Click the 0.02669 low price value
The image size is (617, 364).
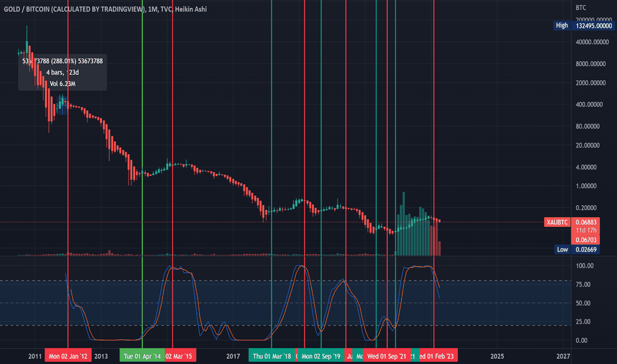586,250
